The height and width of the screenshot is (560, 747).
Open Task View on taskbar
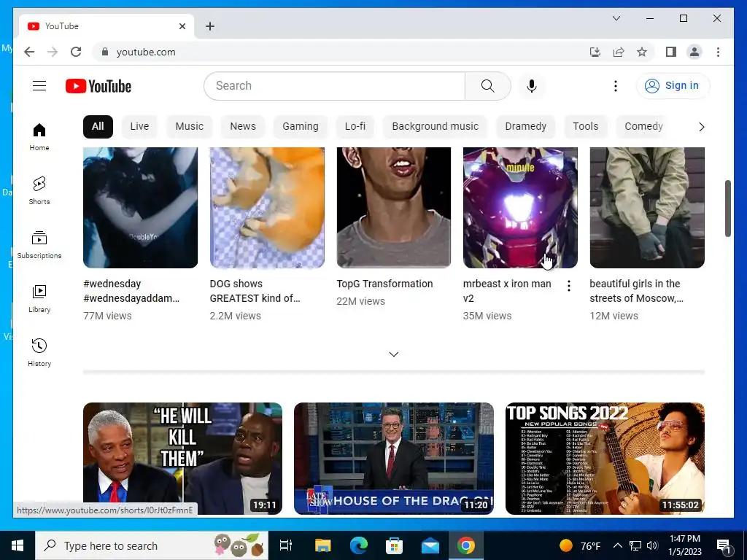click(286, 545)
